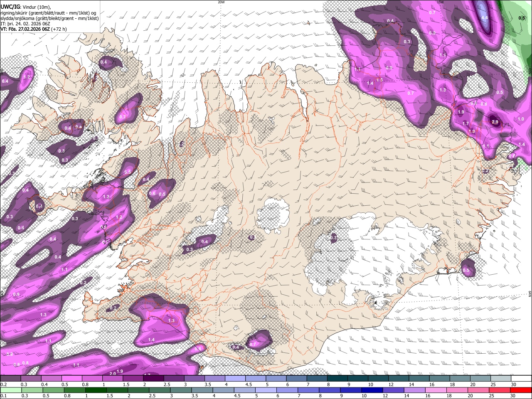Select the '64N' latitude label on right edge
The image size is (532, 399).
(530, 294)
